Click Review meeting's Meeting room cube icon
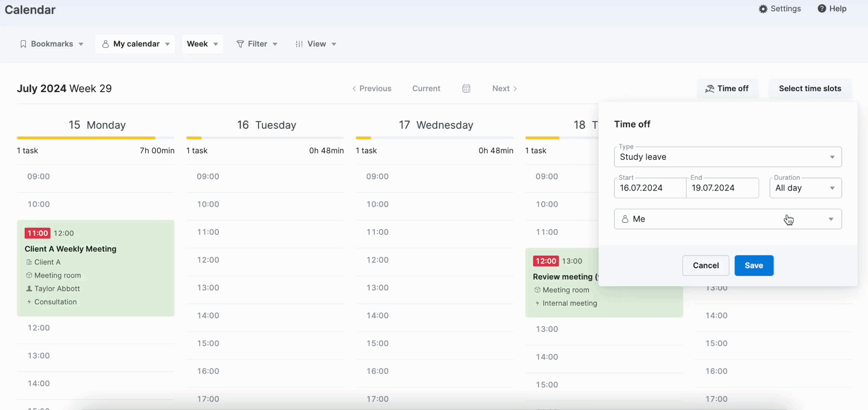Image resolution: width=868 pixels, height=410 pixels. 538,290
